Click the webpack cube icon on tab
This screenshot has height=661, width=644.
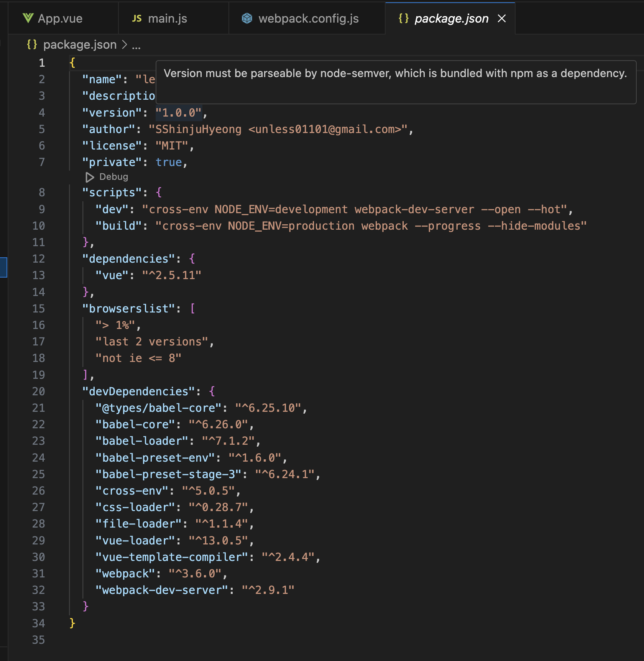pos(247,18)
